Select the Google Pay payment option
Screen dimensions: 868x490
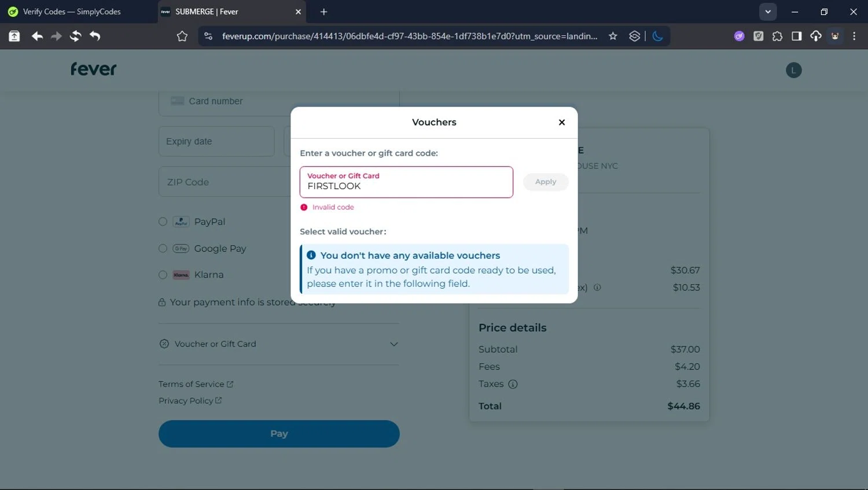click(163, 248)
